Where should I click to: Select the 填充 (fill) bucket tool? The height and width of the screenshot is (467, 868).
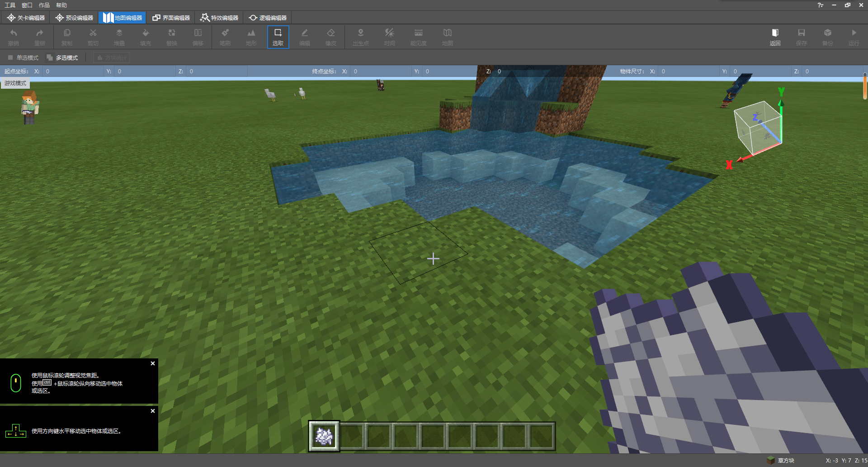tap(146, 37)
